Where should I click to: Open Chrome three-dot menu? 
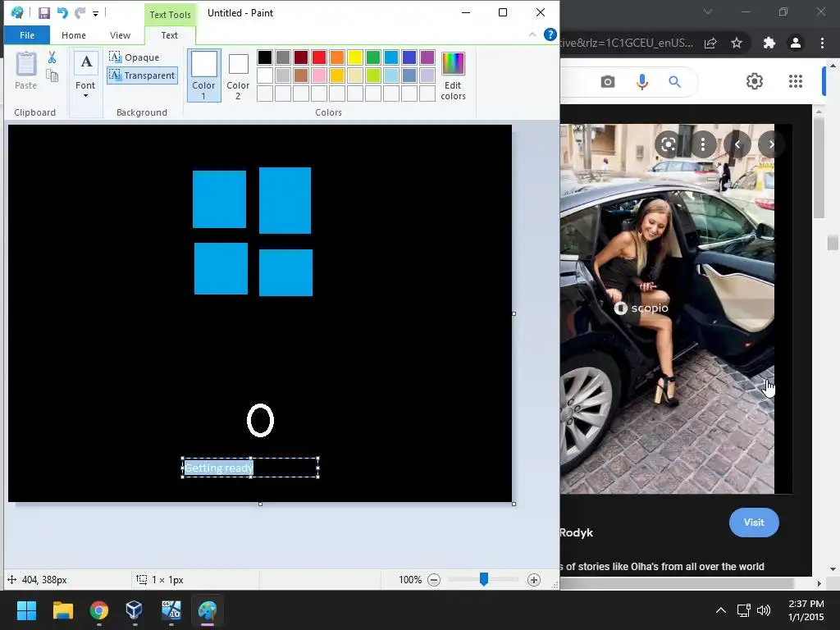point(822,43)
